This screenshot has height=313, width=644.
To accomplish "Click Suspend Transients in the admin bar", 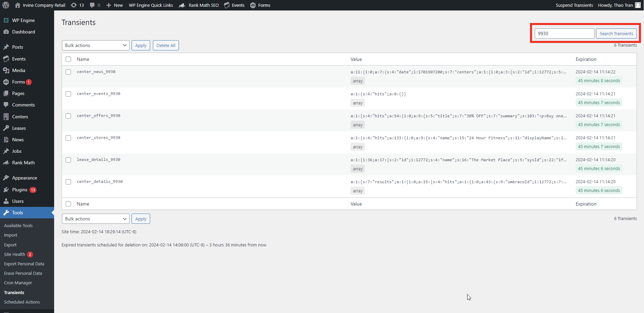I will click(x=574, y=5).
